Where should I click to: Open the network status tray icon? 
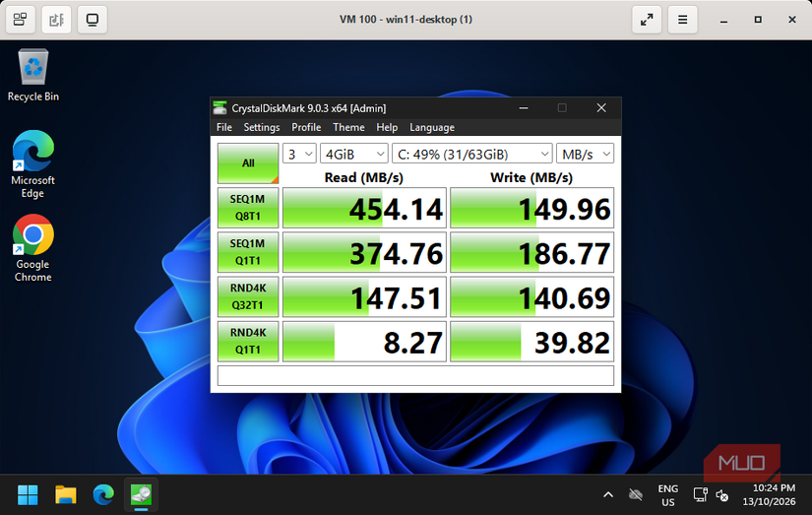[700, 494]
